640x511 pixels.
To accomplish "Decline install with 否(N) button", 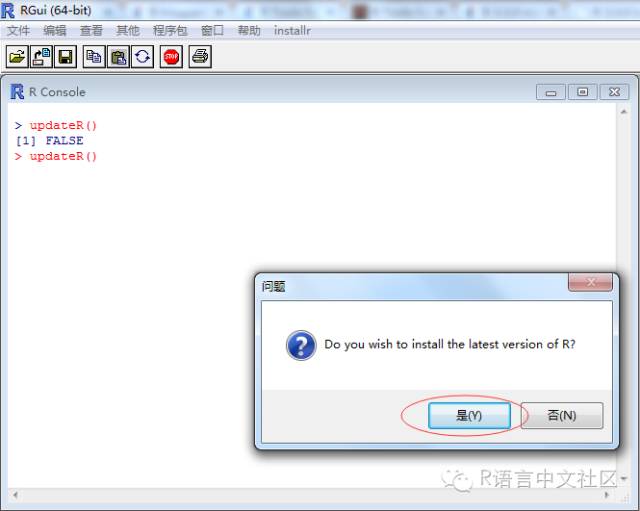I will coord(562,415).
